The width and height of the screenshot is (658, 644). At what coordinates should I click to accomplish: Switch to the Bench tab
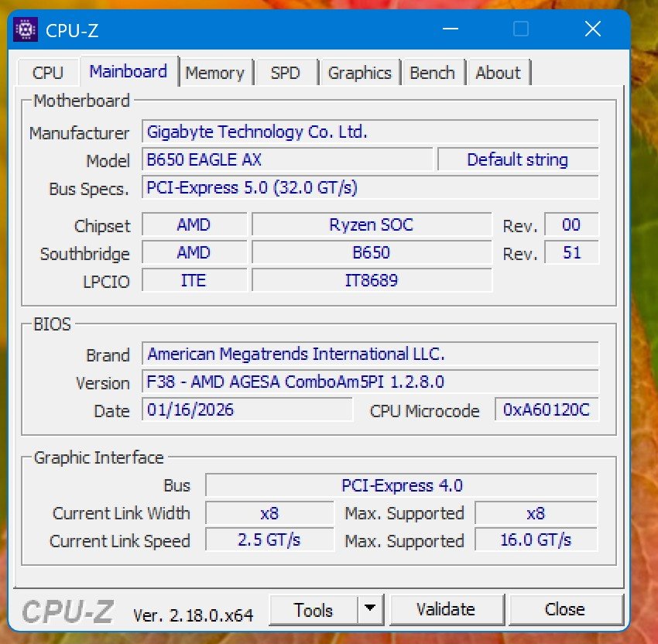(433, 73)
